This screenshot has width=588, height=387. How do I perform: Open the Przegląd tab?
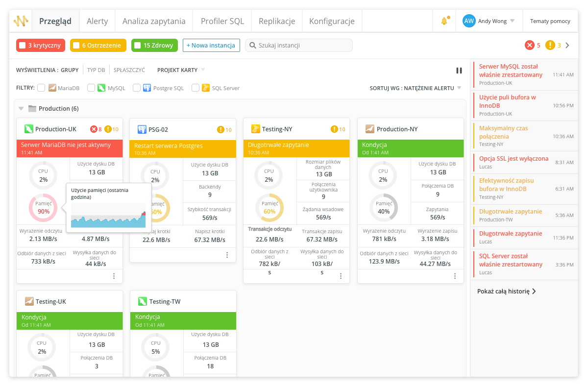[x=55, y=21]
